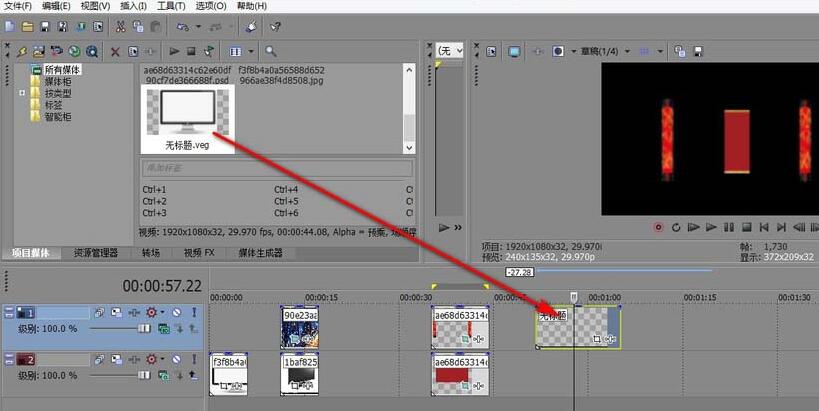Remove selected media with the red X icon
Image resolution: width=819 pixels, height=411 pixels.
(x=116, y=51)
